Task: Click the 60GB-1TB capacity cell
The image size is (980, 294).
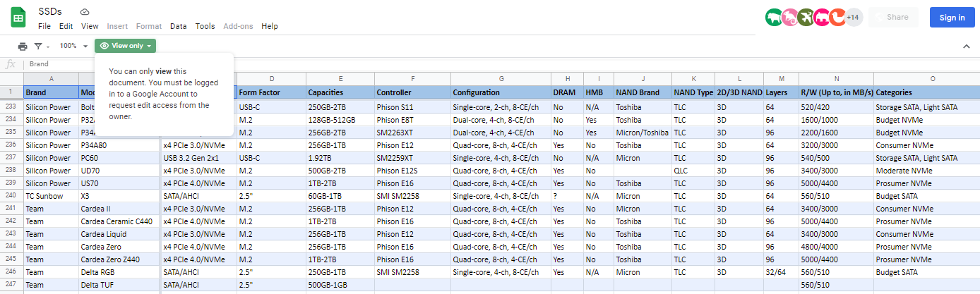Action: click(x=340, y=196)
